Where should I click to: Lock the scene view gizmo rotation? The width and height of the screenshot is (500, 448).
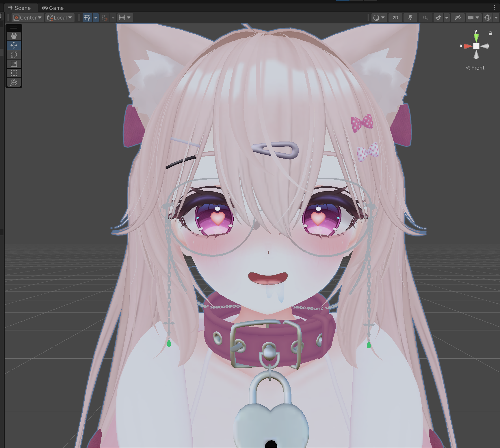coord(490,33)
